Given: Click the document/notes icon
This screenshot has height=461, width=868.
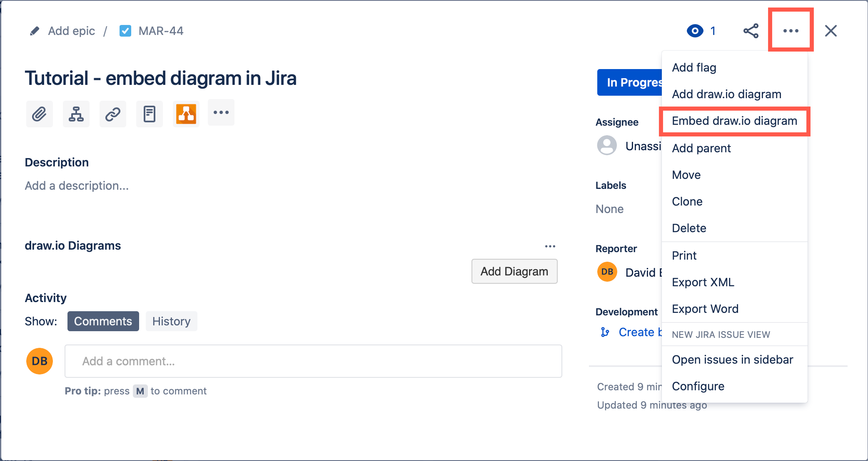Looking at the screenshot, I should [x=150, y=113].
